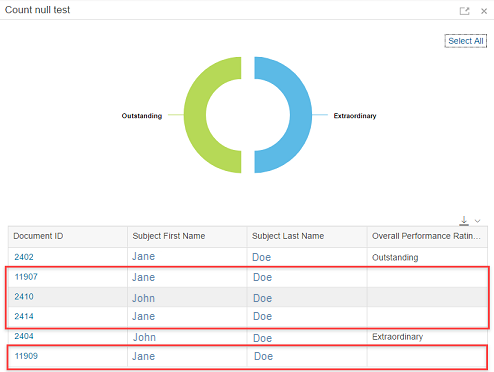Image resolution: width=494 pixels, height=372 pixels.
Task: Click Doe in the 11907 row
Action: [263, 277]
